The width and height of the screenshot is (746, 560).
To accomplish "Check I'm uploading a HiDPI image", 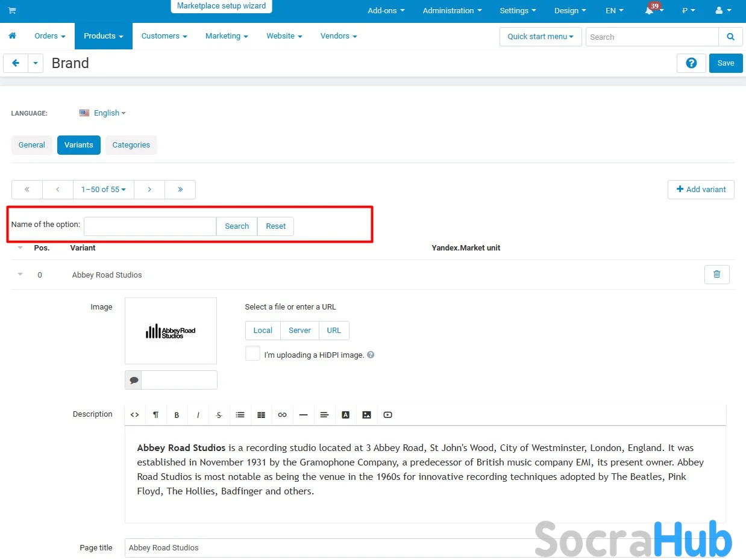I will click(252, 353).
